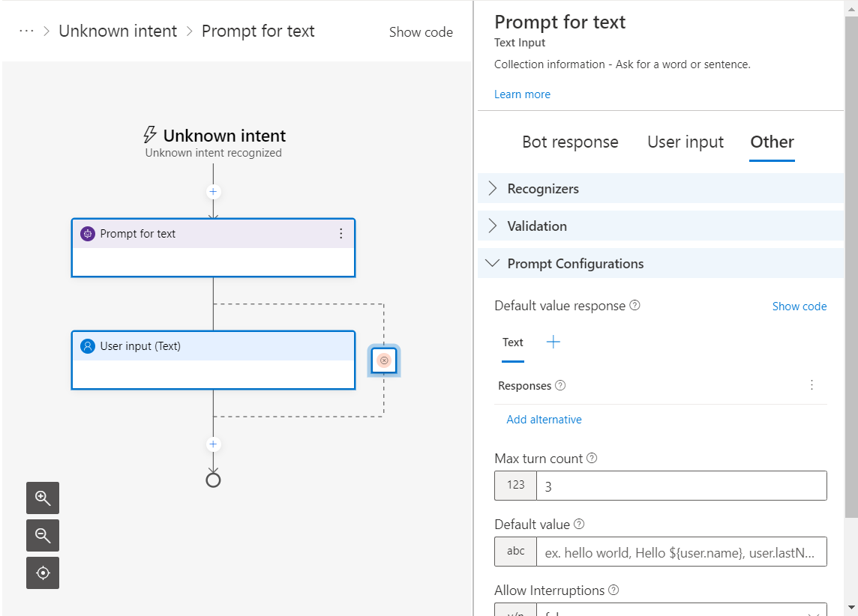This screenshot has width=858, height=616.
Task: Open the breadcrumb ellipsis menu
Action: (26, 31)
